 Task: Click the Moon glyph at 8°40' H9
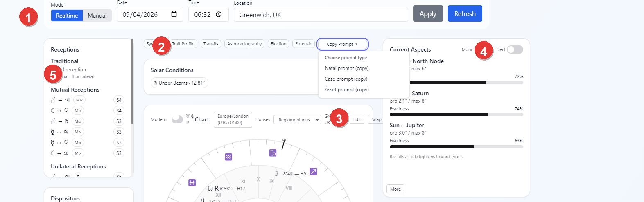(x=277, y=174)
